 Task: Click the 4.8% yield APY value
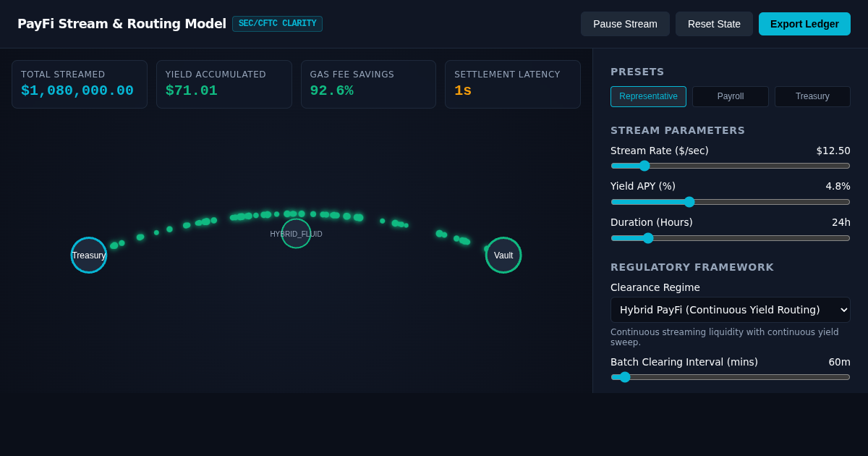[x=838, y=186]
